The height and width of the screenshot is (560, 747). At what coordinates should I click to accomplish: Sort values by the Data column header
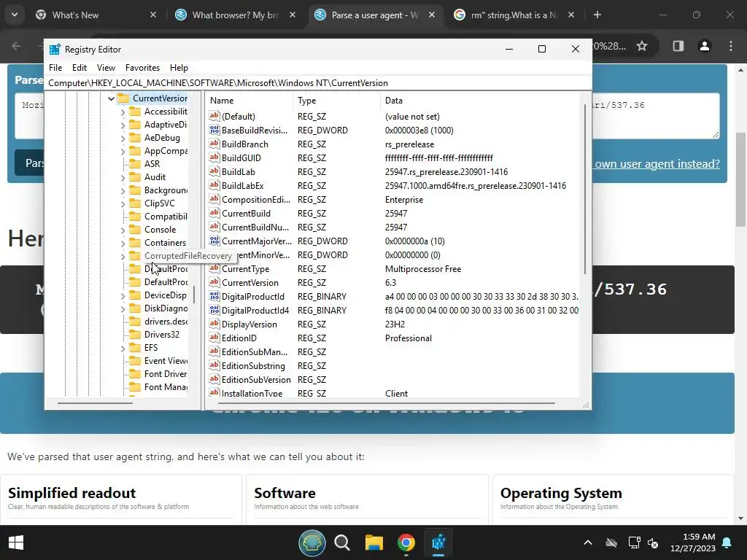481,101
